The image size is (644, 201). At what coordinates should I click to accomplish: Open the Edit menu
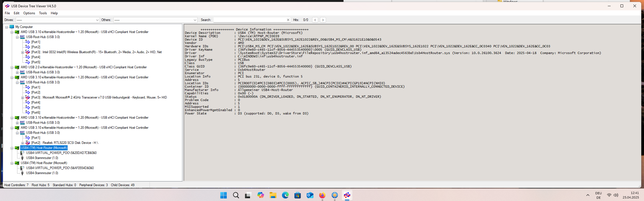pyautogui.click(x=17, y=13)
